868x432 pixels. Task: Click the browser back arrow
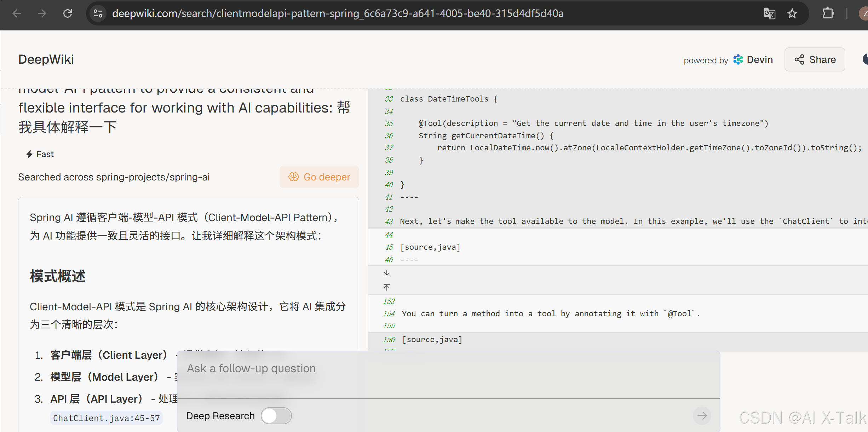tap(17, 13)
